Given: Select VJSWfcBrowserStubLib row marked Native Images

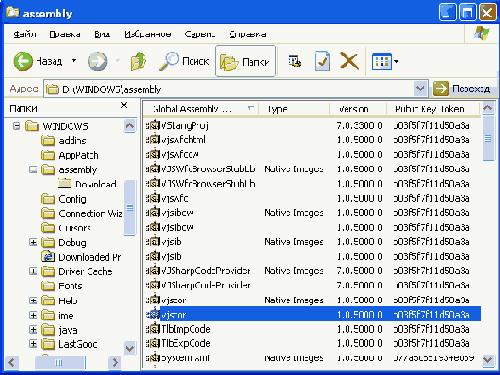Looking at the screenshot, I should (312, 169).
